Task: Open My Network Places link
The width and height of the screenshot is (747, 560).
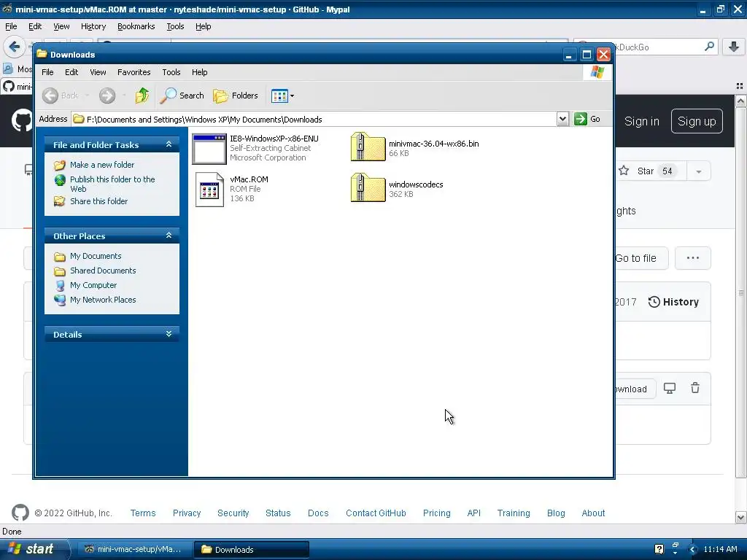Action: tap(103, 300)
